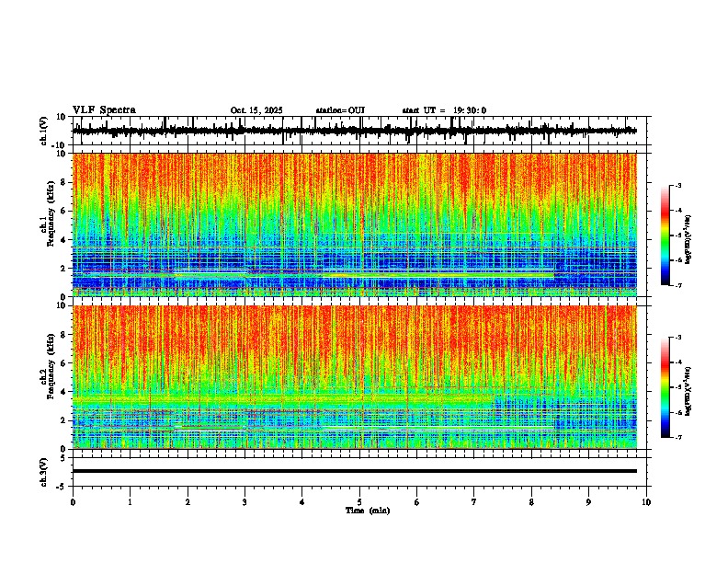
Task: Click the ch.1 PSD color scale bar
Action: click(665, 236)
